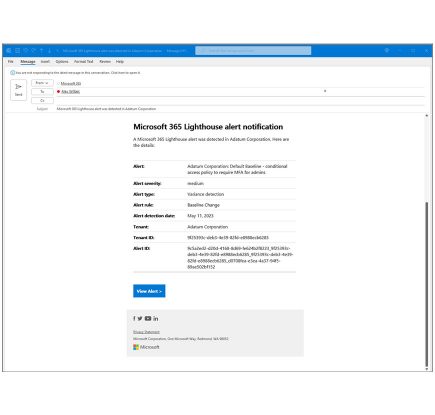Viewport: 435px width, 415px height.
Task: Click the YouTube icon in footer
Action: click(148, 318)
